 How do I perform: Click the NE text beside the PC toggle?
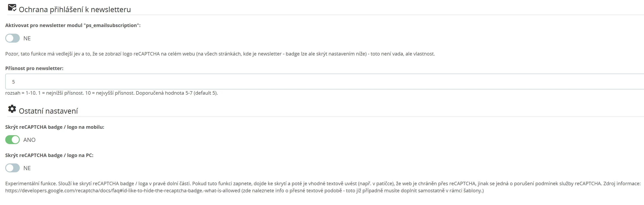[27, 168]
